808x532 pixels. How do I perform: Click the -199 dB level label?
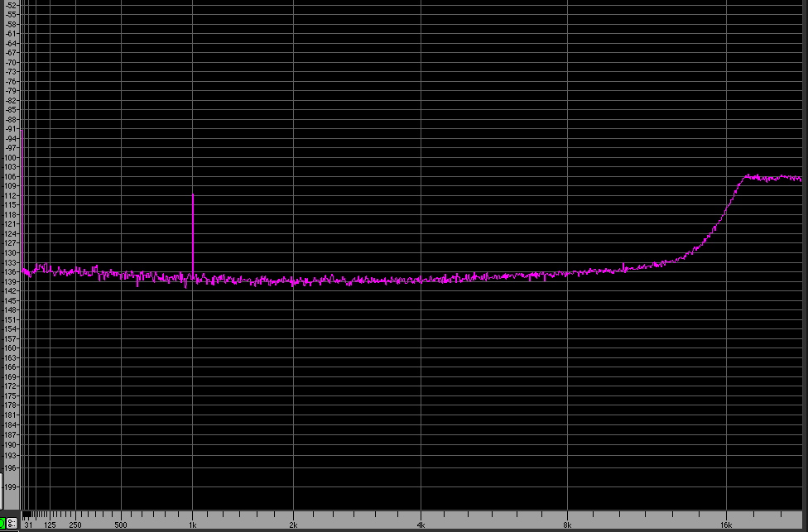[10, 486]
